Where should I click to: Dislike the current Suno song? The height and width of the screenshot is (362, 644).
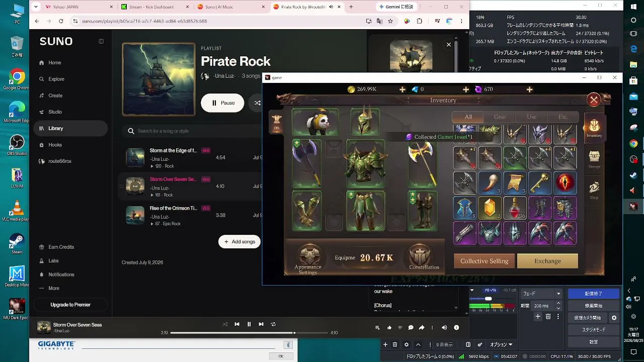tap(400, 328)
